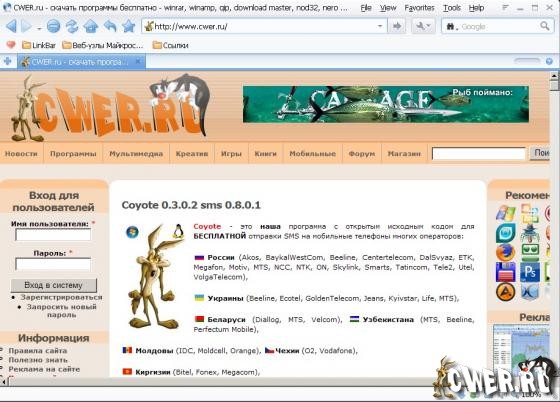Expand the address bar history dropdown
The width and height of the screenshot is (560, 402).
(x=380, y=26)
